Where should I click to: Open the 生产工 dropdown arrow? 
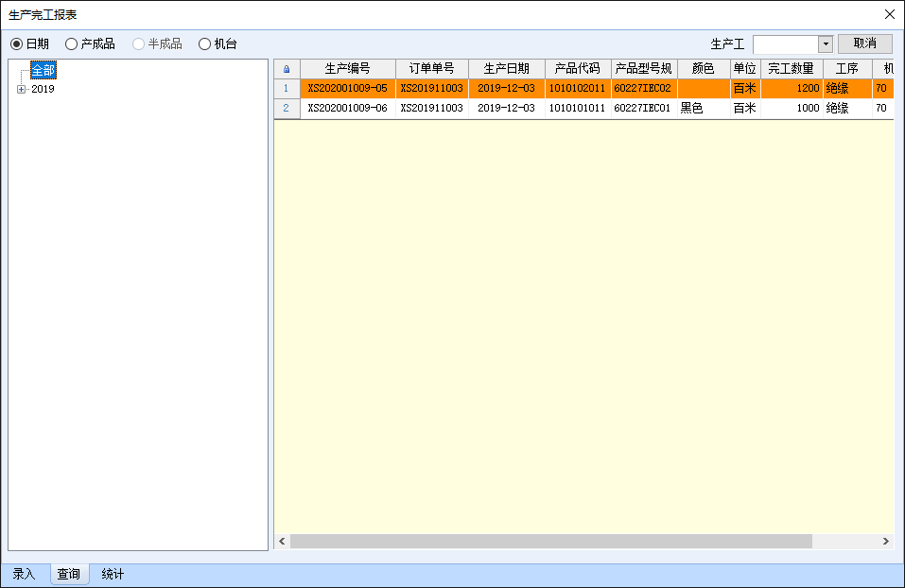click(x=825, y=43)
